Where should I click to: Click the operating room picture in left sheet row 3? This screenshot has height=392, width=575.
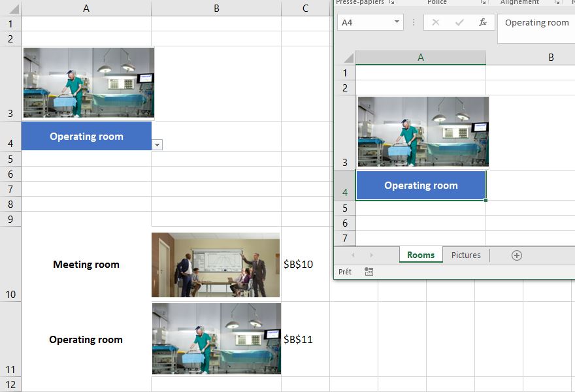coord(89,82)
